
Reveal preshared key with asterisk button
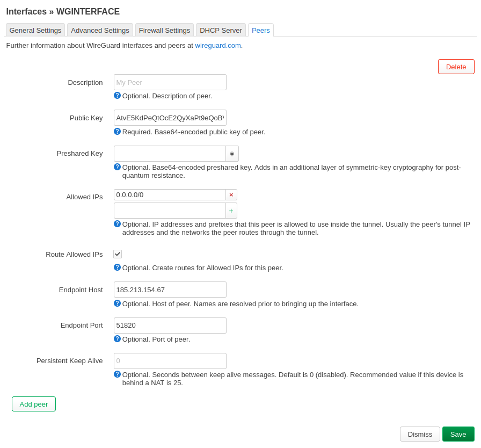232,154
